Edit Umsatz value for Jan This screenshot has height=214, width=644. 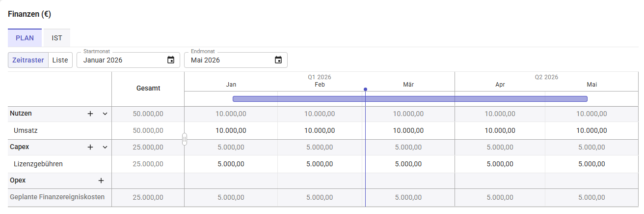click(x=231, y=130)
